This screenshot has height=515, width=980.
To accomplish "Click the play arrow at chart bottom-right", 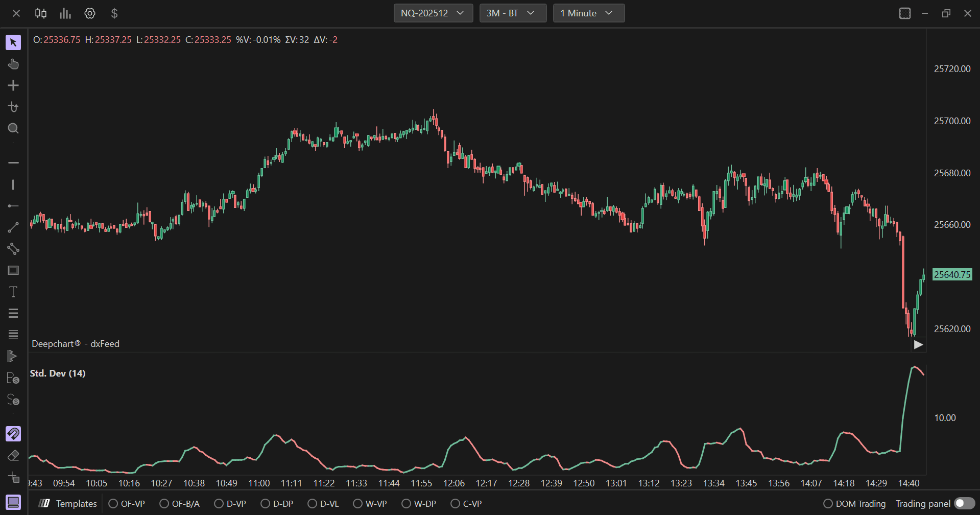I will [x=918, y=345].
